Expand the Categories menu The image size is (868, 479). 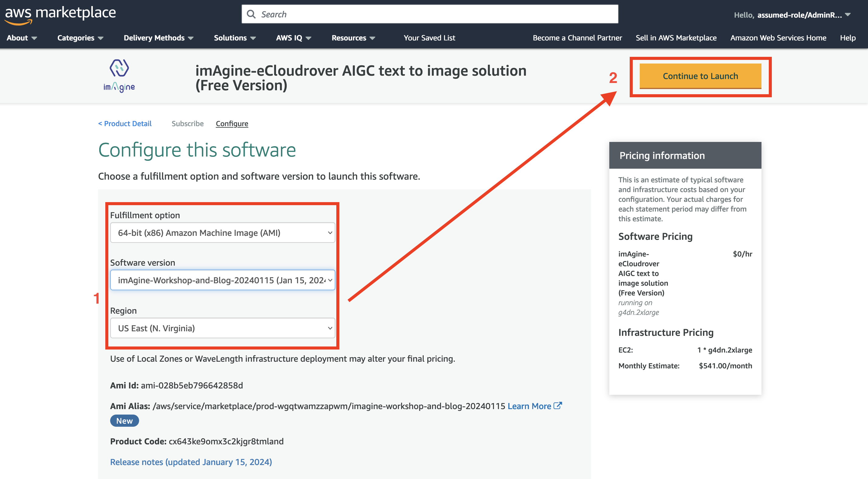click(80, 38)
